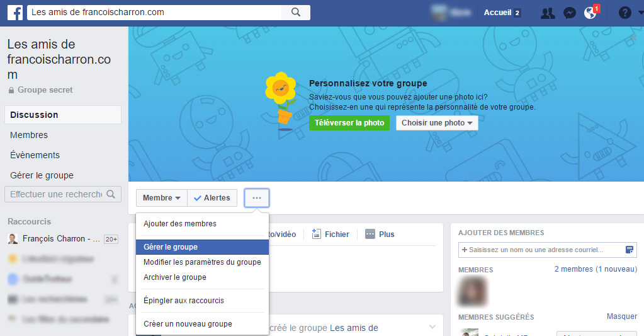Click the group search field in sidebar
Image resolution: width=644 pixels, height=336 pixels.
pos(55,194)
